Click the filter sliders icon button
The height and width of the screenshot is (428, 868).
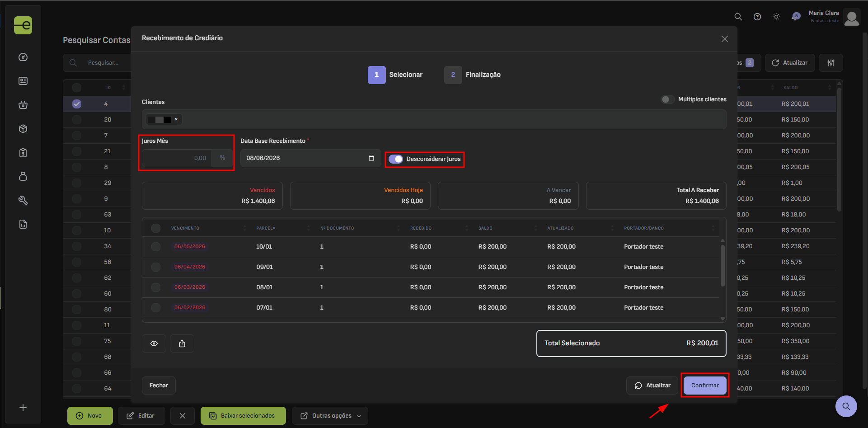(x=831, y=63)
